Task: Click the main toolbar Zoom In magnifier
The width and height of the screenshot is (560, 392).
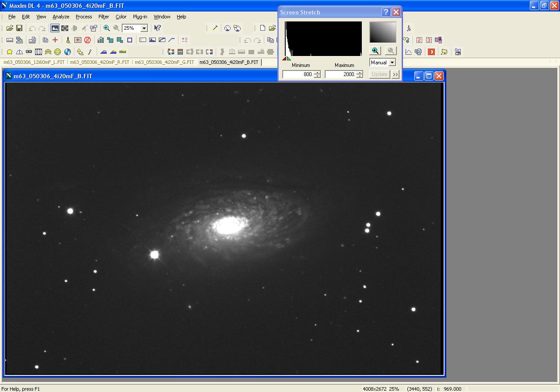Action: (107, 28)
